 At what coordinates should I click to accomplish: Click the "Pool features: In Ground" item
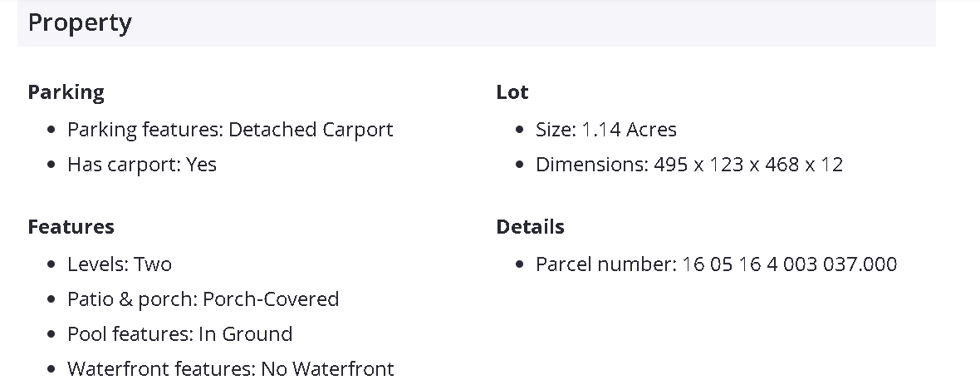pos(179,334)
